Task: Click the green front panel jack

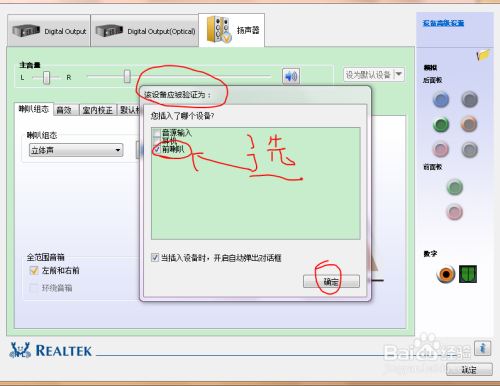Action: pyautogui.click(x=454, y=187)
